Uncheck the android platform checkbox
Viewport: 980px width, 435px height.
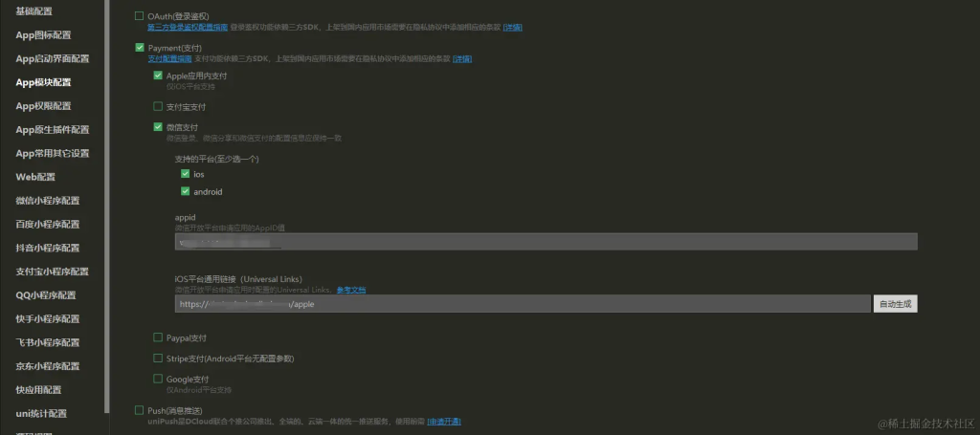[185, 191]
